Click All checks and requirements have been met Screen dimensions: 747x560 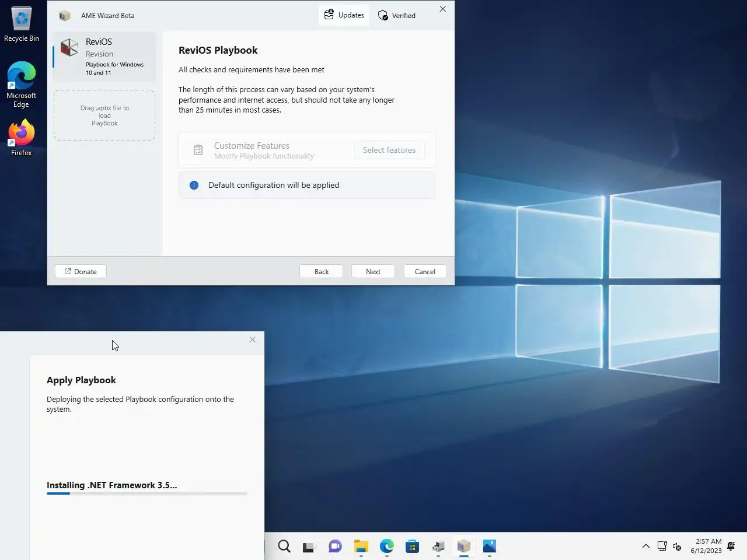(252, 69)
